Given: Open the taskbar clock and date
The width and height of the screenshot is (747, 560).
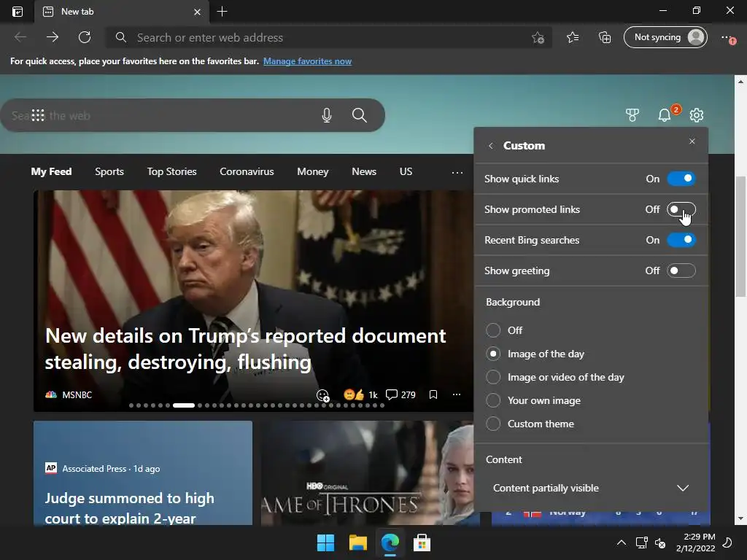Looking at the screenshot, I should (x=695, y=542).
